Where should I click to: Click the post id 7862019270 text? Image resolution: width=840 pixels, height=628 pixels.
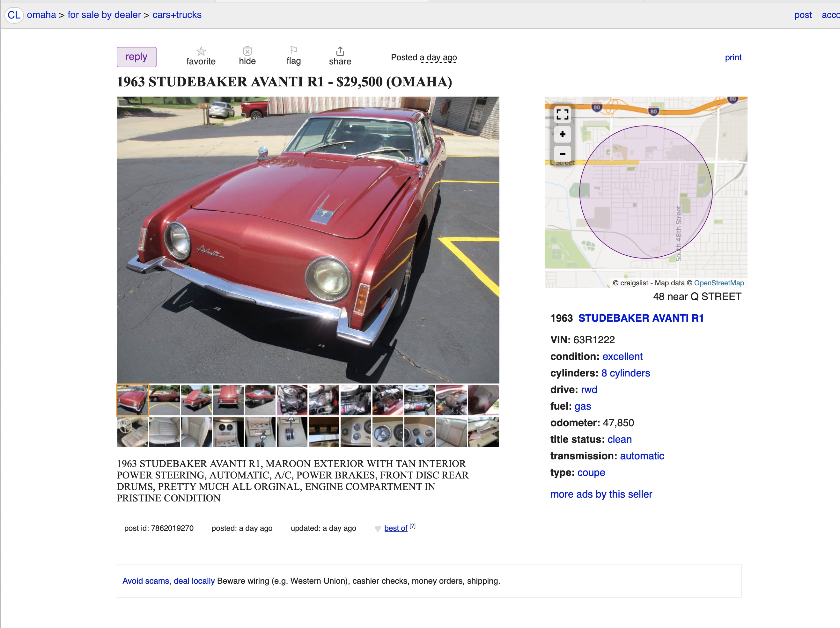tap(159, 528)
